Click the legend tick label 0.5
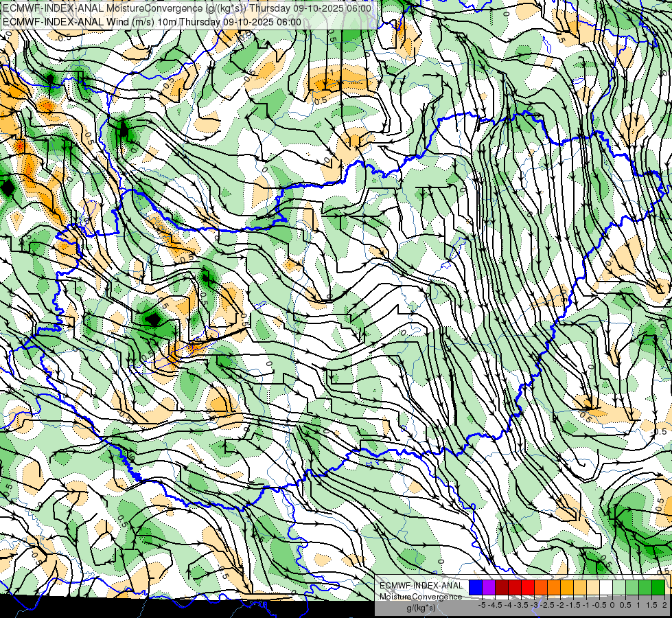Viewport: 672px width, 618px height. coord(625,605)
